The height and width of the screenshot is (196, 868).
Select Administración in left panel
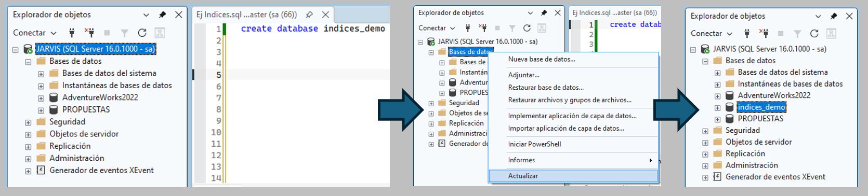(77, 158)
